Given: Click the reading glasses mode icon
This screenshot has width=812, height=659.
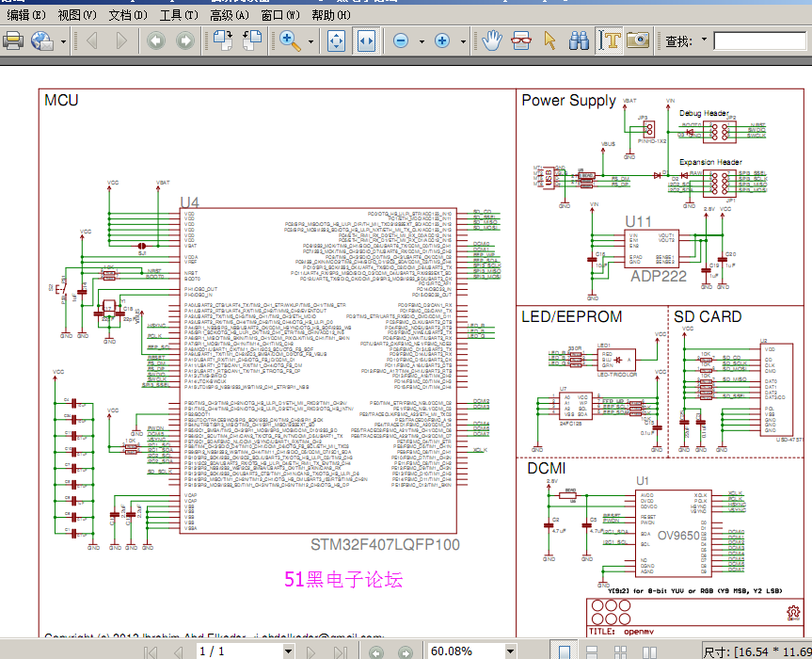Looking at the screenshot, I should 521,40.
